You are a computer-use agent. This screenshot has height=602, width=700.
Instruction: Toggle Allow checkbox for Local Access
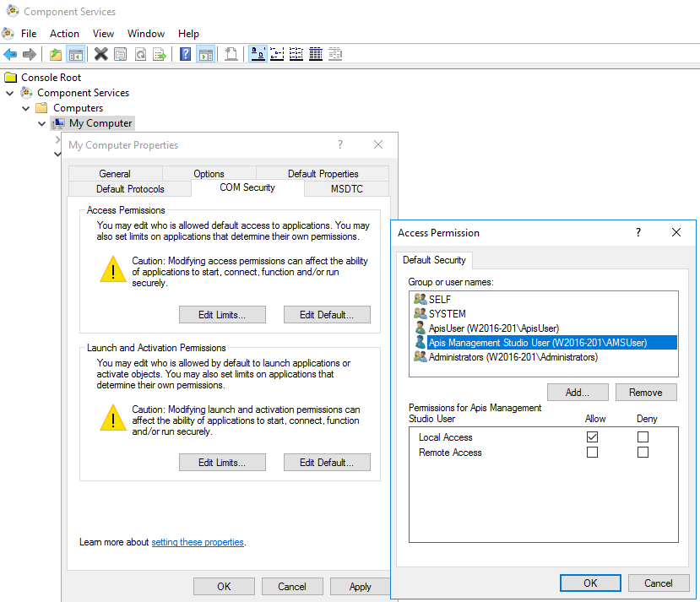592,437
